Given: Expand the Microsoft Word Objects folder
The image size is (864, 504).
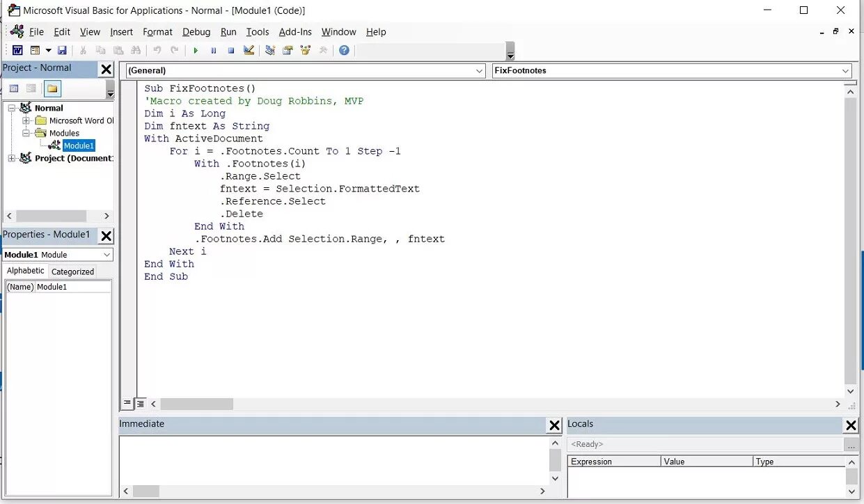Looking at the screenshot, I should tap(26, 120).
